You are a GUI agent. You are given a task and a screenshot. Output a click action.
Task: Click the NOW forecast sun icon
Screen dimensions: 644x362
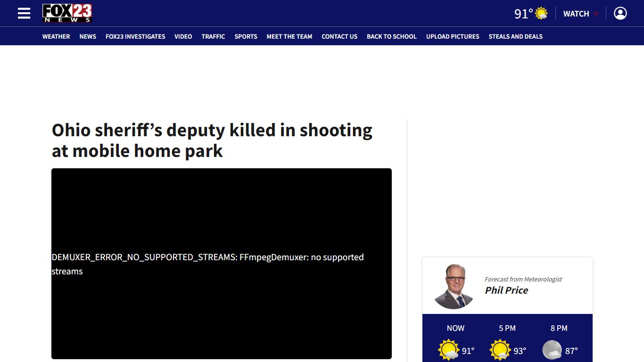[x=448, y=350]
